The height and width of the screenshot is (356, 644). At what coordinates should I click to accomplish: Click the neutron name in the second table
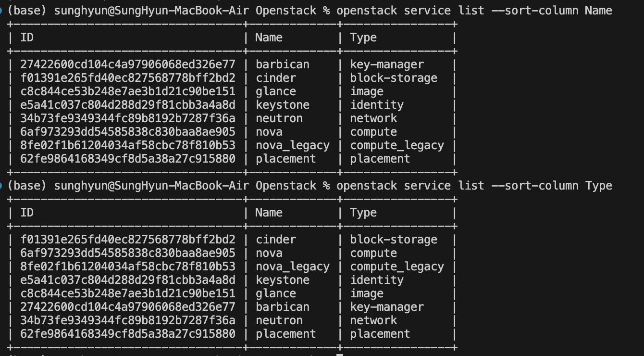279,320
